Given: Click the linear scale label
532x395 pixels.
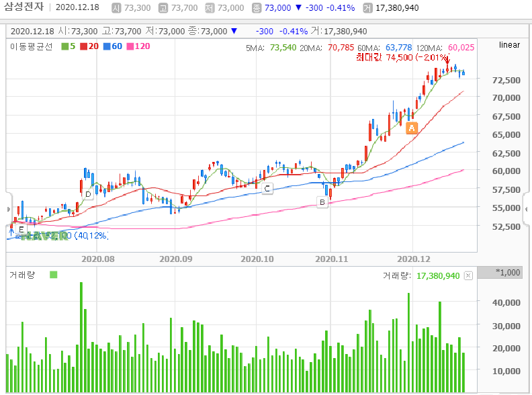Looking at the screenshot, I should [509, 45].
